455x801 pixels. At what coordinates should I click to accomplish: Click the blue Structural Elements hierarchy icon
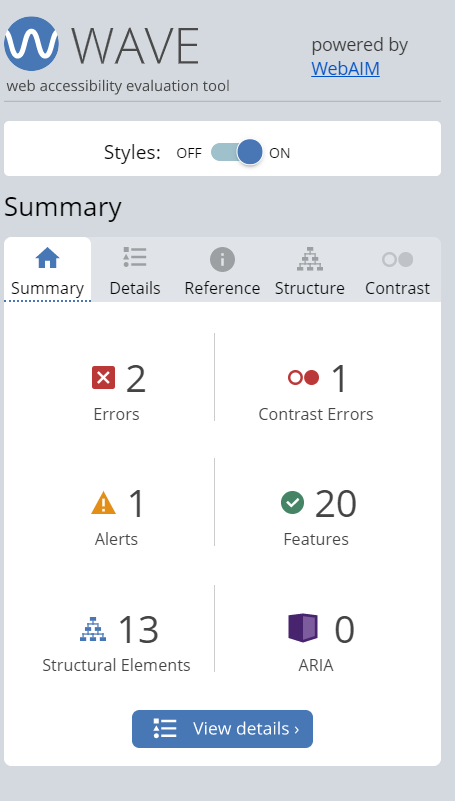93,629
